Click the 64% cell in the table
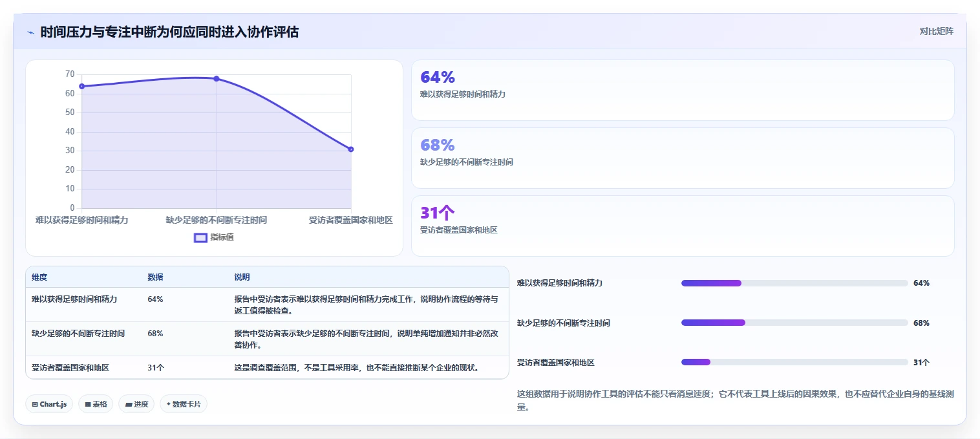Viewport: 980px width, 439px height. point(155,299)
